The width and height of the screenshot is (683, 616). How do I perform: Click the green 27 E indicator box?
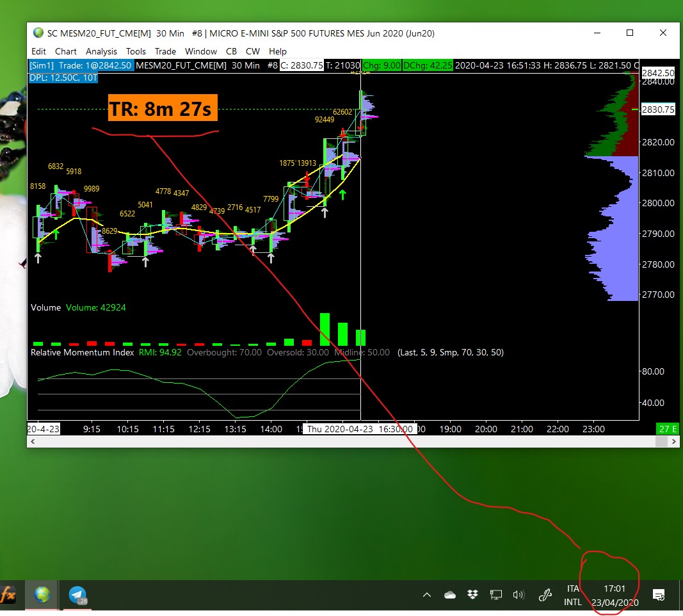(x=668, y=429)
